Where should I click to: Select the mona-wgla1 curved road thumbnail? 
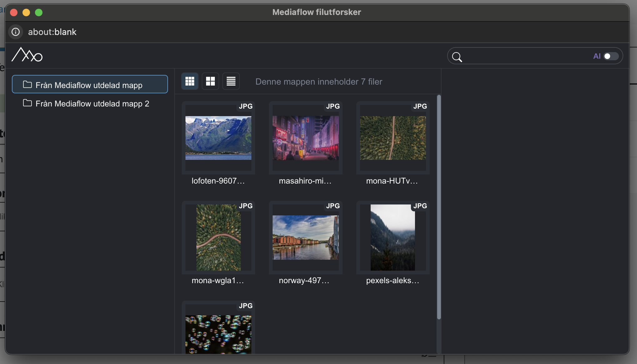[x=218, y=238]
